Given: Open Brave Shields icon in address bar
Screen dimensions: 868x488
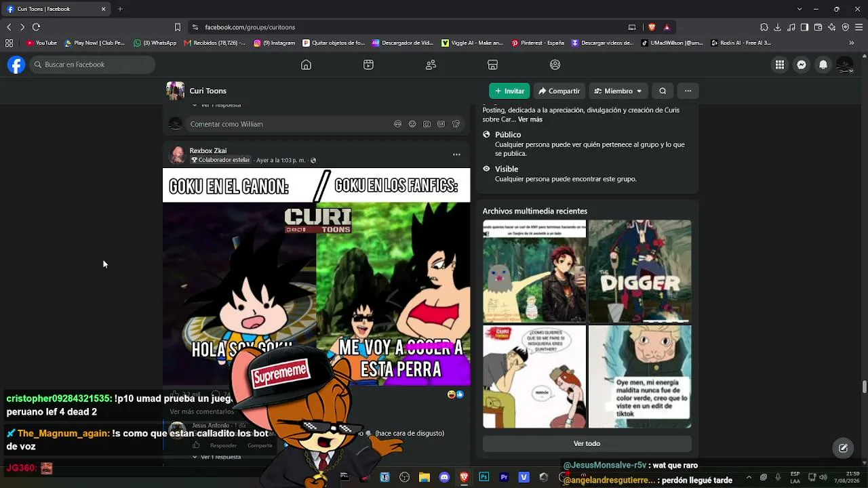Looking at the screenshot, I should 652,27.
